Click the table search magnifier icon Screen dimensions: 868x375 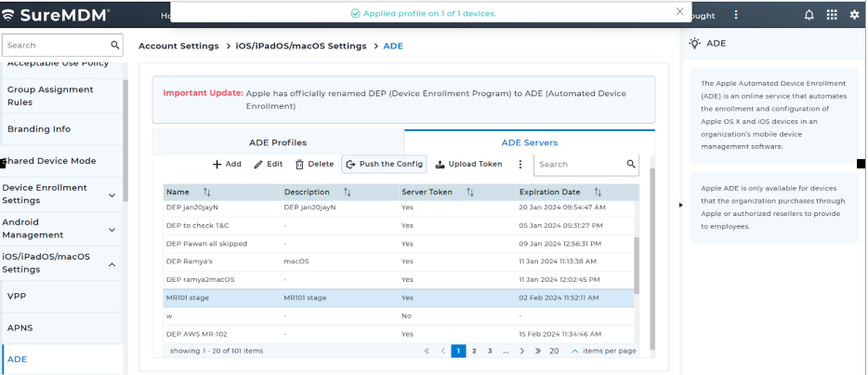pos(630,164)
